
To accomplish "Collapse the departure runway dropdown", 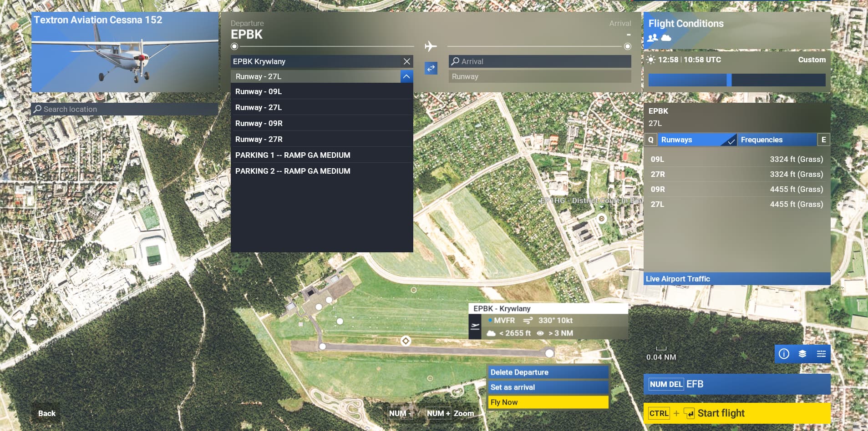I will coord(406,76).
